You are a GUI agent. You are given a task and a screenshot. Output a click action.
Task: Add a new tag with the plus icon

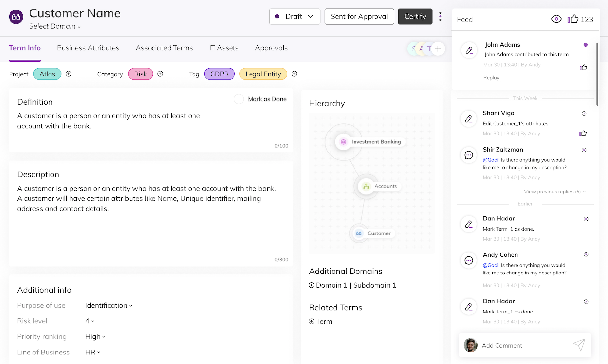pyautogui.click(x=294, y=74)
